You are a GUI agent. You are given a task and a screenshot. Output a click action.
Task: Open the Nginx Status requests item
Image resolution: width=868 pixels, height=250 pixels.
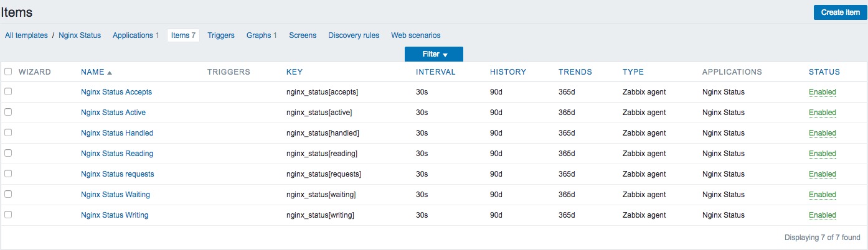118,174
